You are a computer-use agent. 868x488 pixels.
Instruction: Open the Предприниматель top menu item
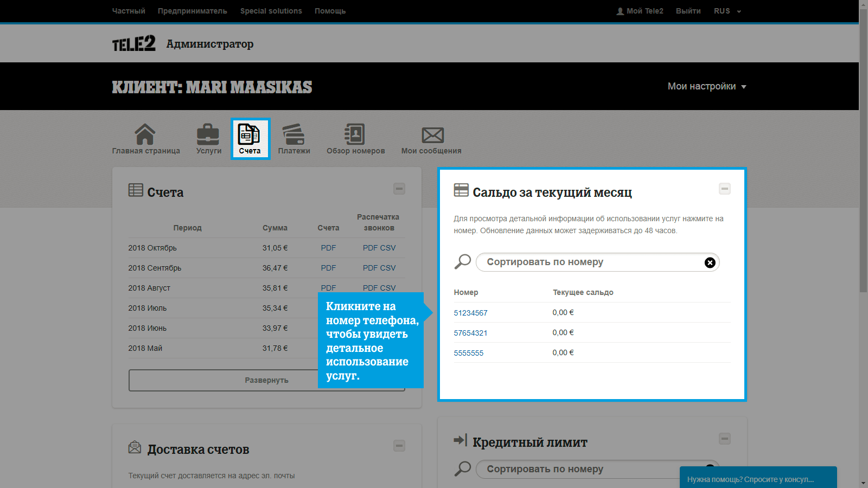click(193, 11)
